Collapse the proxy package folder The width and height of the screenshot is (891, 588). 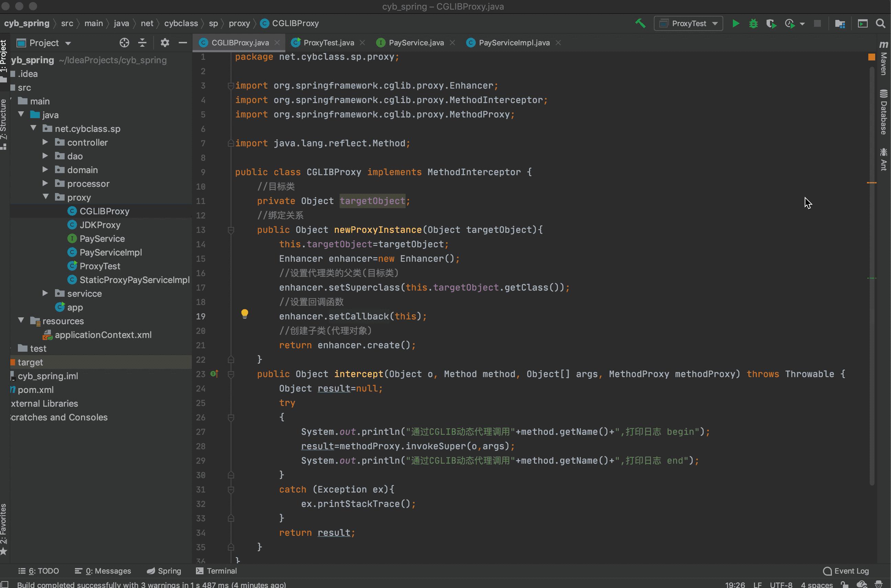(45, 197)
